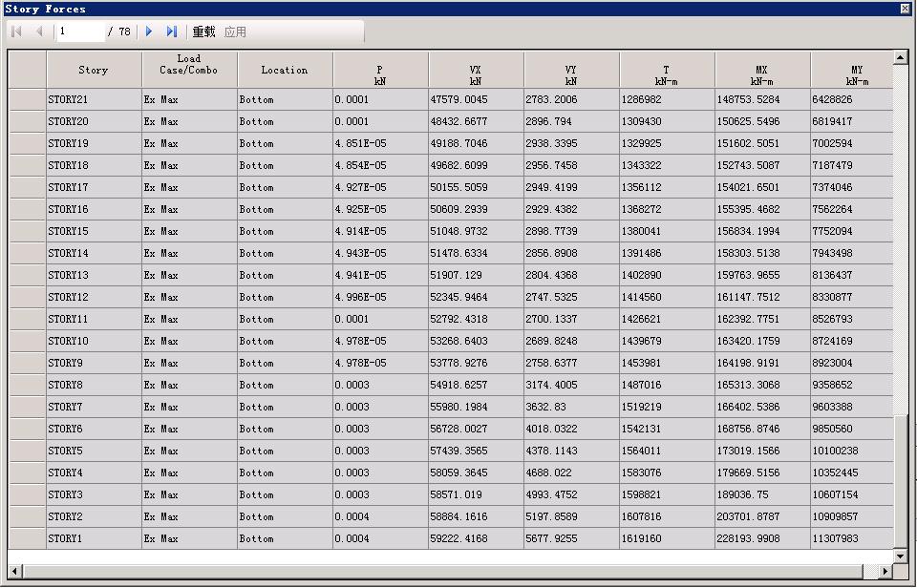The width and height of the screenshot is (917, 588).
Task: Click the Story column header
Action: coord(94,70)
